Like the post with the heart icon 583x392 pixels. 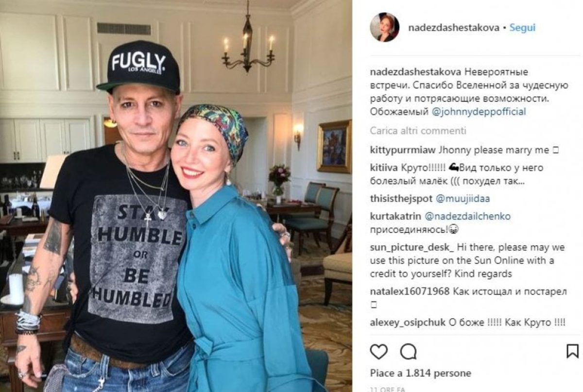(x=379, y=351)
